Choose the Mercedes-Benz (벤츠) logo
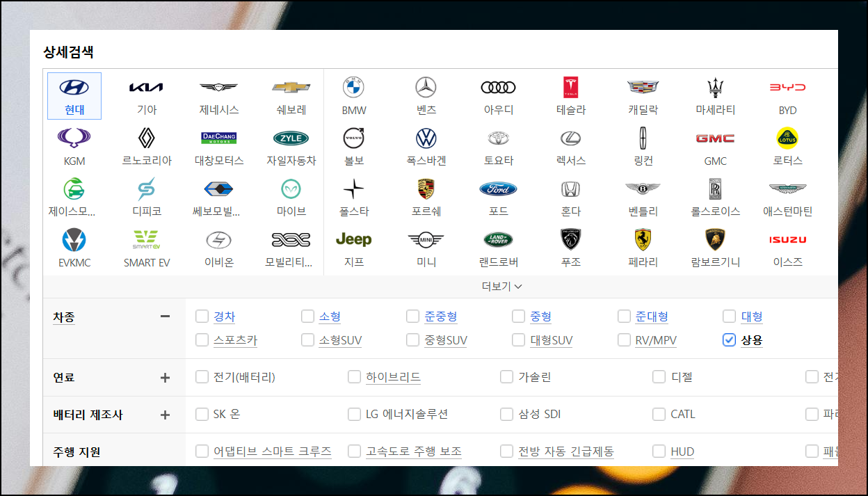 click(426, 88)
